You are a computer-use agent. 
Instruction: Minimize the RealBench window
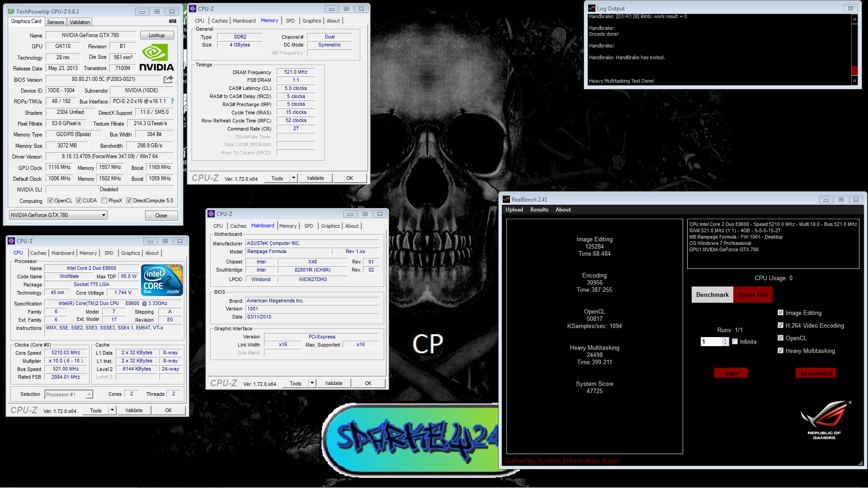[826, 199]
